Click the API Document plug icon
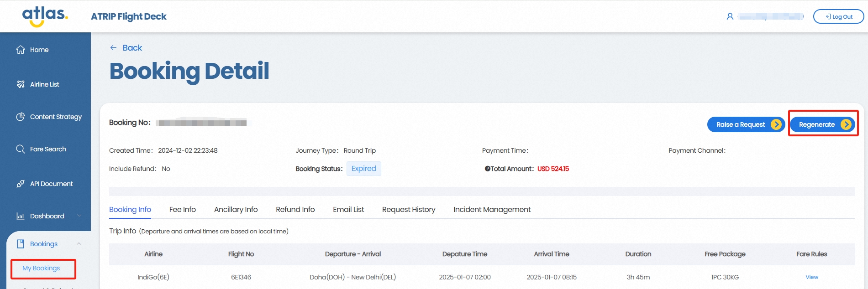 click(21, 184)
